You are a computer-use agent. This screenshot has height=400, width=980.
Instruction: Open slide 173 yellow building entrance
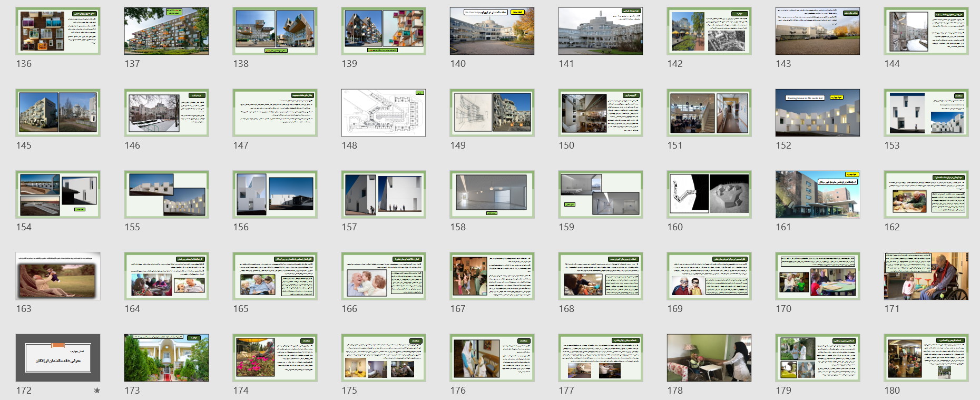[x=166, y=357]
